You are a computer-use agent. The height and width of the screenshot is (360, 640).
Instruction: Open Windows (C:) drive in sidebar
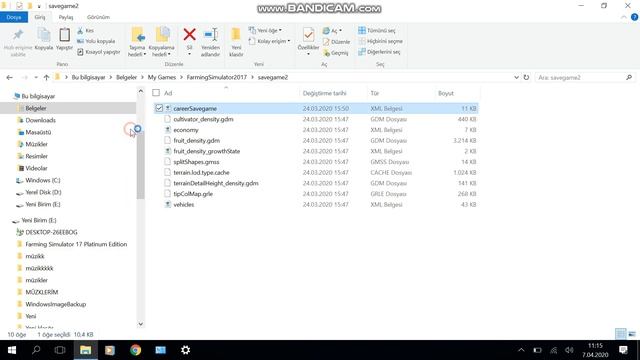pyautogui.click(x=42, y=180)
